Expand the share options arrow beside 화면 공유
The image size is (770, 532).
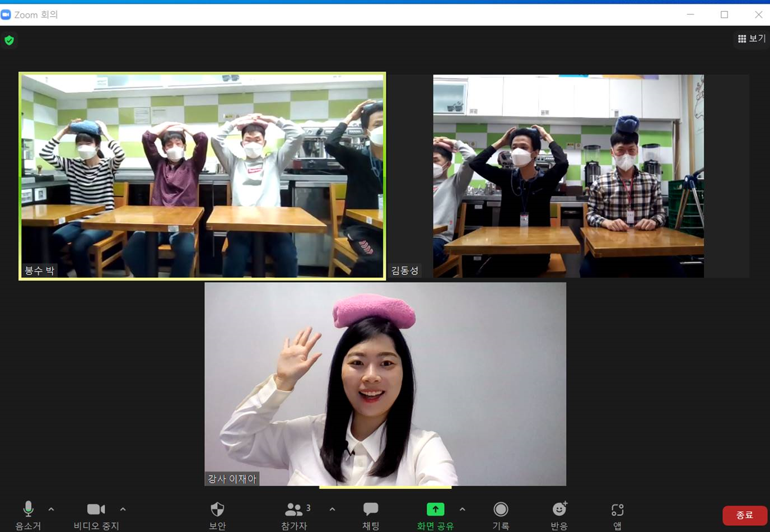[x=462, y=509]
